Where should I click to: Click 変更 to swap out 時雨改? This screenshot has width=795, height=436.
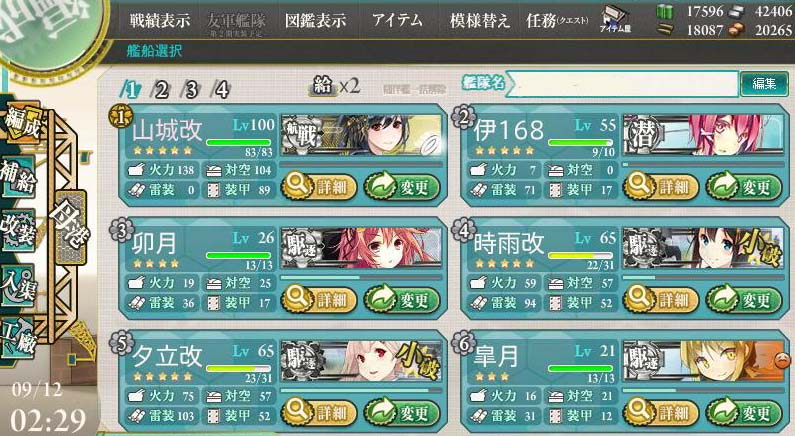[x=744, y=300]
